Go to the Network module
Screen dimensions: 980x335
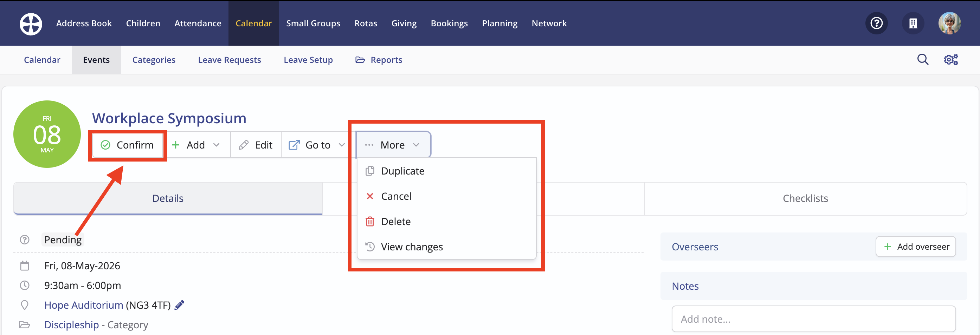(549, 23)
